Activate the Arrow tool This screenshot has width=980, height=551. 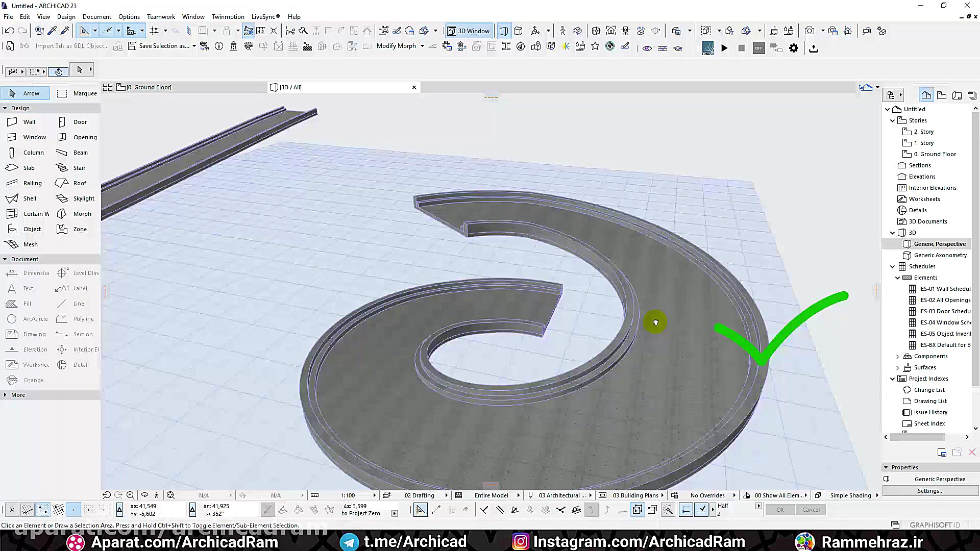pos(26,93)
